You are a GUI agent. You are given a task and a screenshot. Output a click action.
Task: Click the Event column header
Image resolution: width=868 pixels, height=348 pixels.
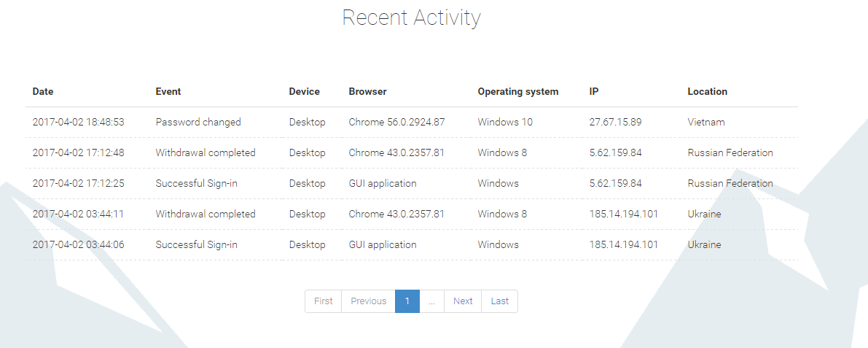(168, 92)
